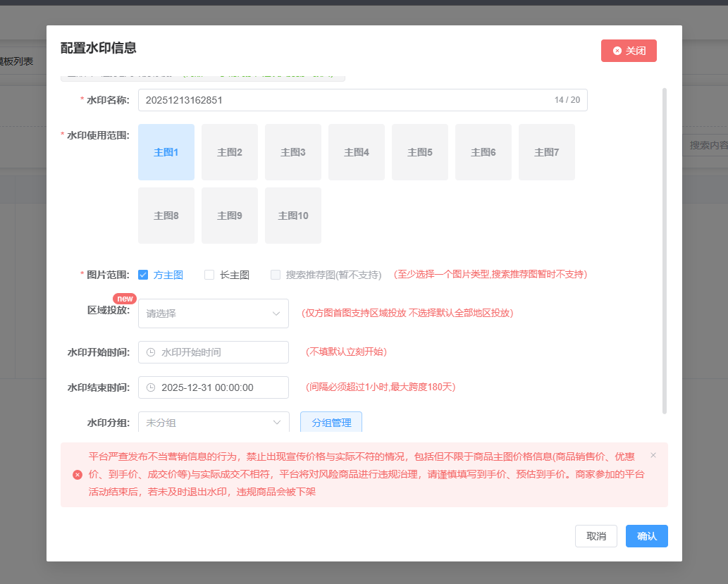Click the clock icon in 水印结束时间 field

(x=151, y=387)
